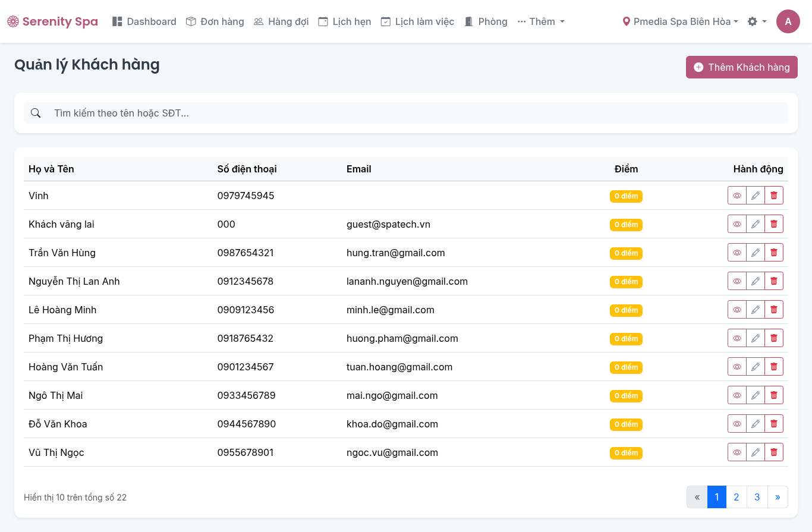Screen dimensions: 812x532
Task: Click the trash icon for Trần Văn Hùng
Action: (x=773, y=253)
